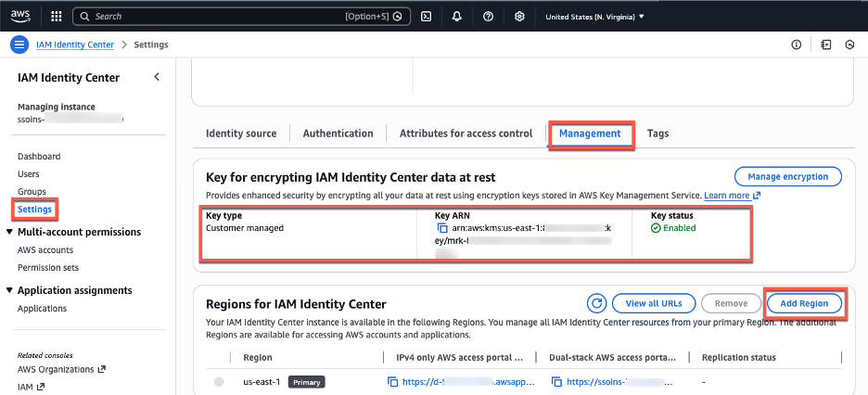868x395 pixels.
Task: Click the refresh Regions button
Action: pos(597,303)
